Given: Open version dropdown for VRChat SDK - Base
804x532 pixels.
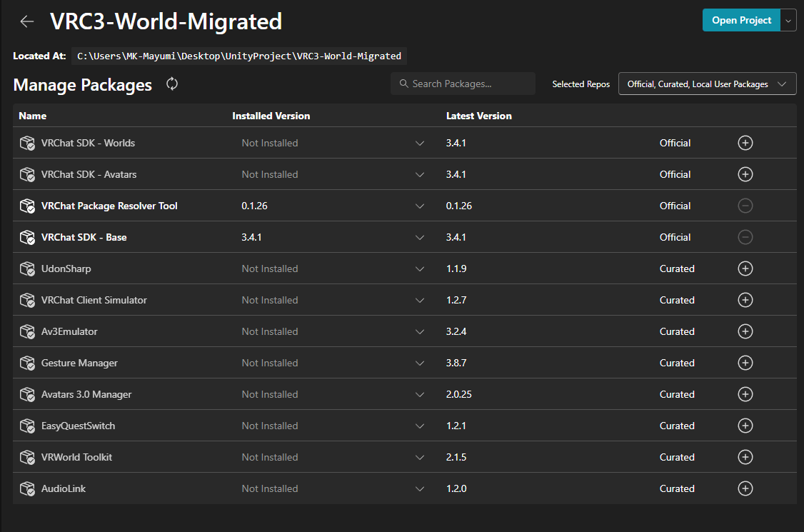Looking at the screenshot, I should 419,238.
